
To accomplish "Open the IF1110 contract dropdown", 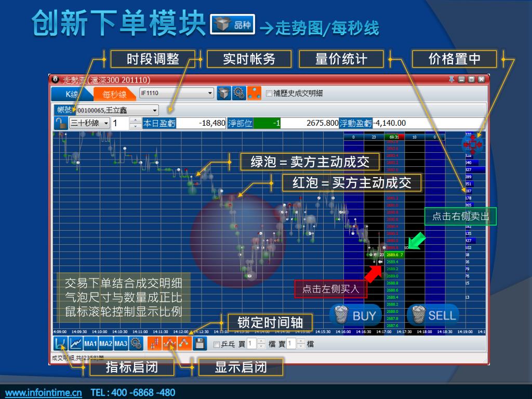I will pyautogui.click(x=210, y=93).
